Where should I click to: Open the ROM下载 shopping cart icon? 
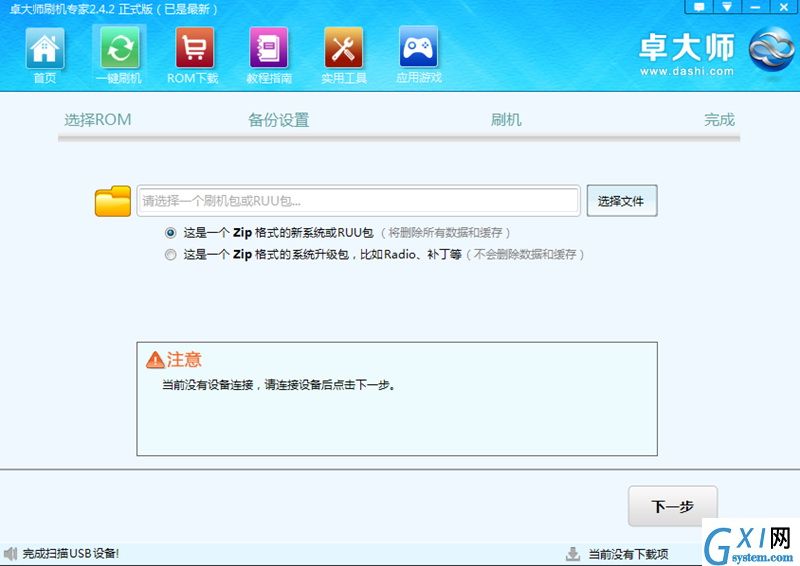(x=194, y=48)
